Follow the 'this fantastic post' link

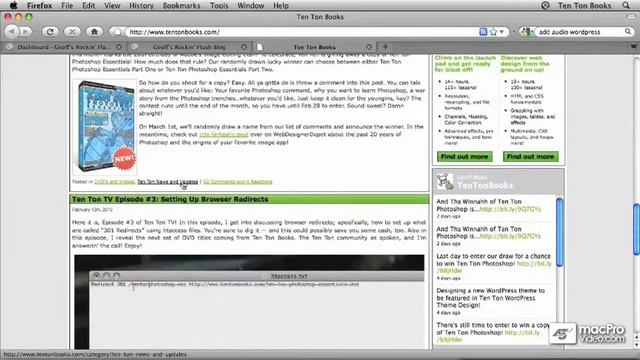[224, 134]
